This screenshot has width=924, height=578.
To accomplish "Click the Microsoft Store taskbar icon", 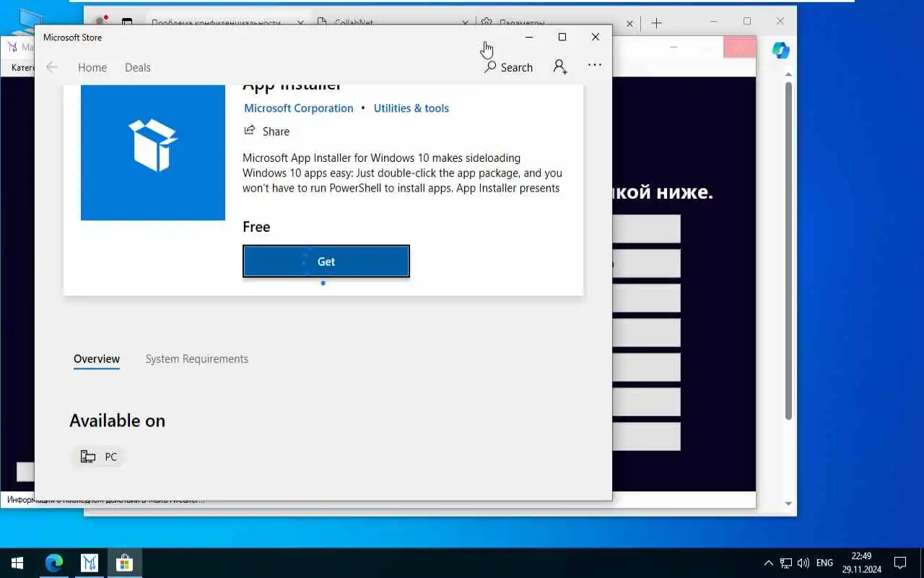I will point(124,563).
